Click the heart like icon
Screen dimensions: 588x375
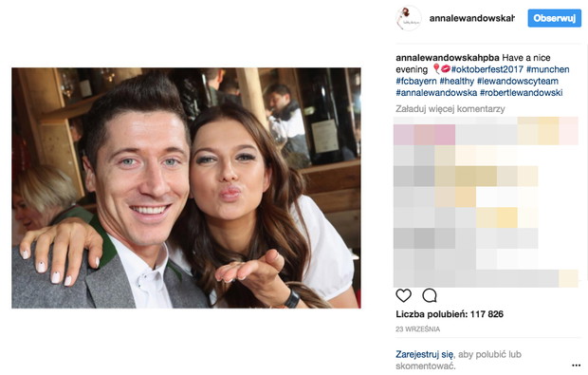[403, 295]
